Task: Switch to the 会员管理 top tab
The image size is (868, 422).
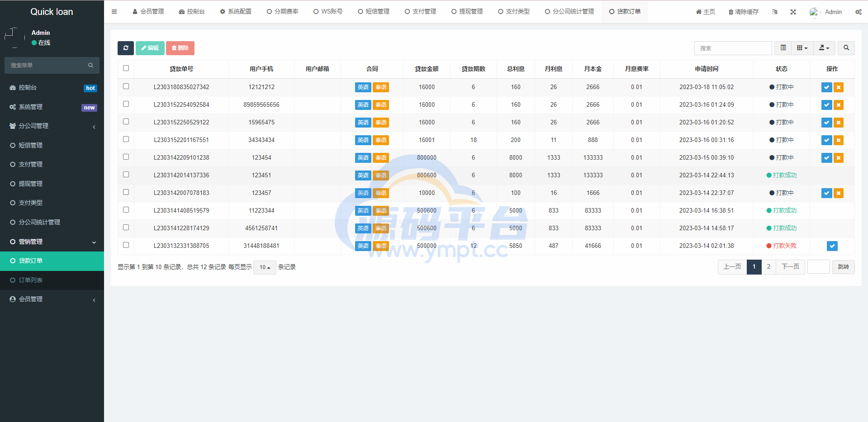Action: pos(148,12)
